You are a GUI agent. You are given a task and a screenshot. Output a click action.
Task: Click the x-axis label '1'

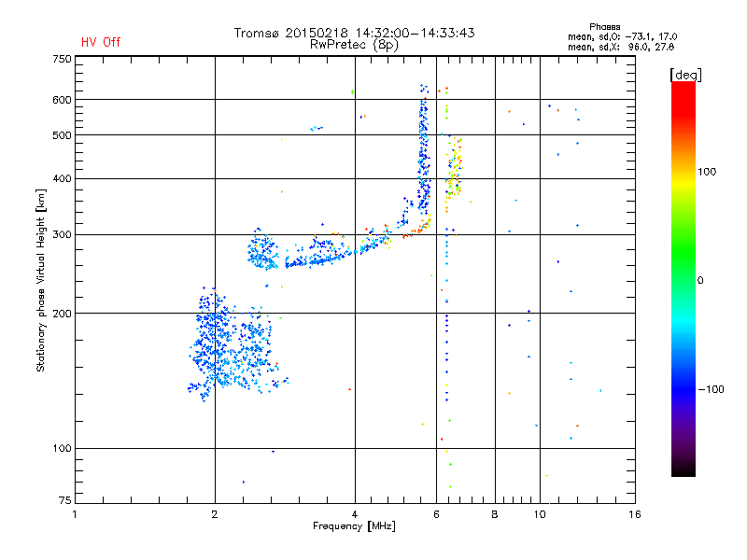(x=75, y=514)
